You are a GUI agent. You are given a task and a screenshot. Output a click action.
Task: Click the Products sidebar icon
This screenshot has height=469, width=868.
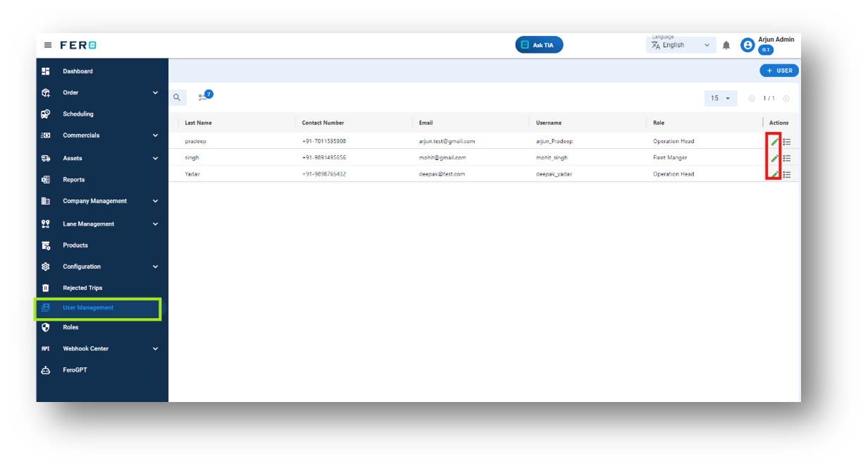click(46, 245)
